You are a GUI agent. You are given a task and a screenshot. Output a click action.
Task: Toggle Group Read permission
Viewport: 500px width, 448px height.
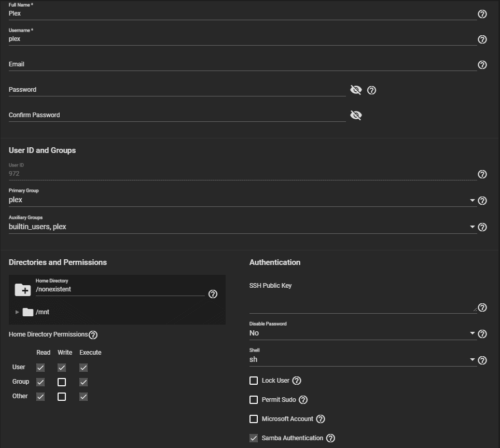click(40, 382)
